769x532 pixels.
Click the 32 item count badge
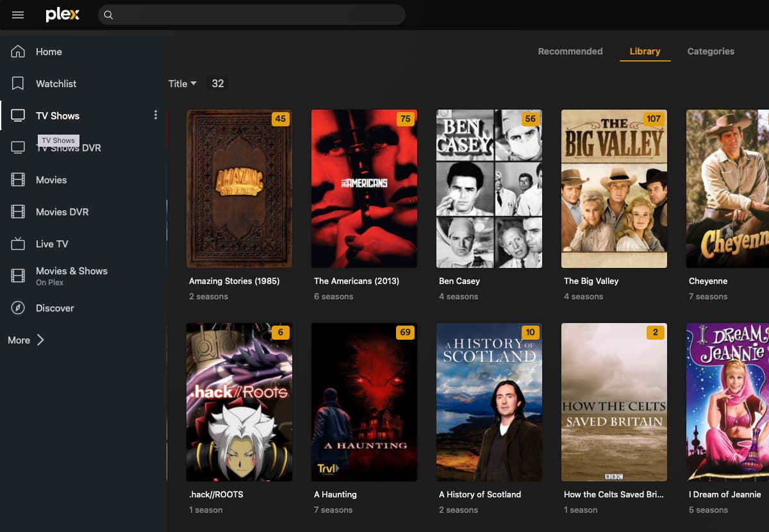[x=218, y=84]
